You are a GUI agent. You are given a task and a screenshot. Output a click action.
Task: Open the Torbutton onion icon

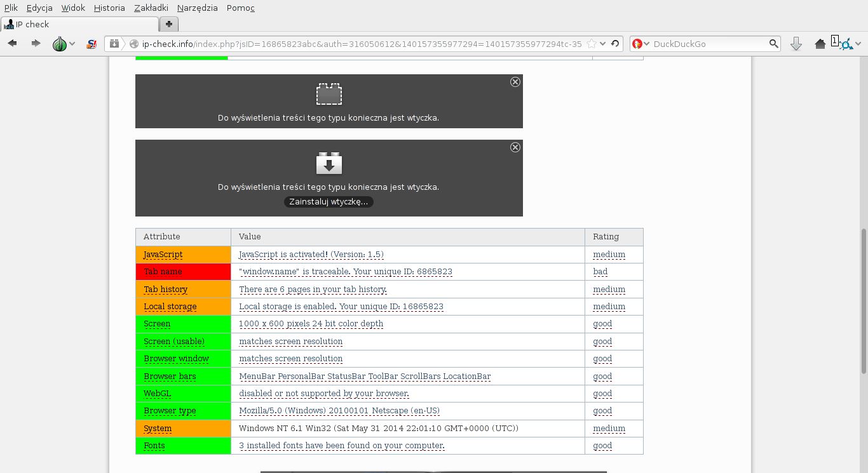coord(59,44)
